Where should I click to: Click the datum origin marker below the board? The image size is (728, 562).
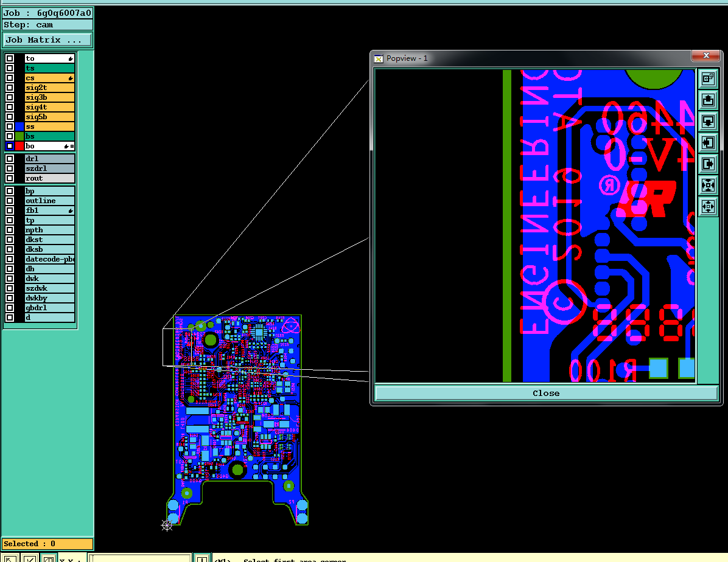167,526
